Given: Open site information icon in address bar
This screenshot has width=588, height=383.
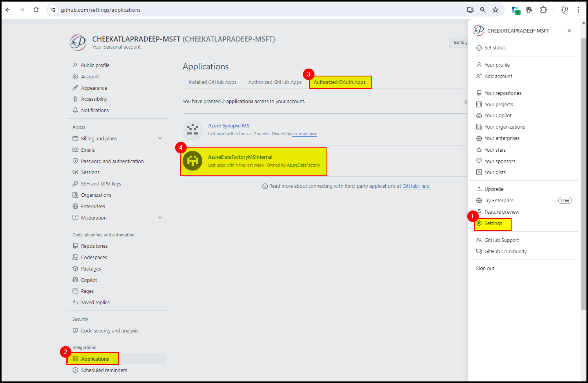Looking at the screenshot, I should pyautogui.click(x=53, y=10).
